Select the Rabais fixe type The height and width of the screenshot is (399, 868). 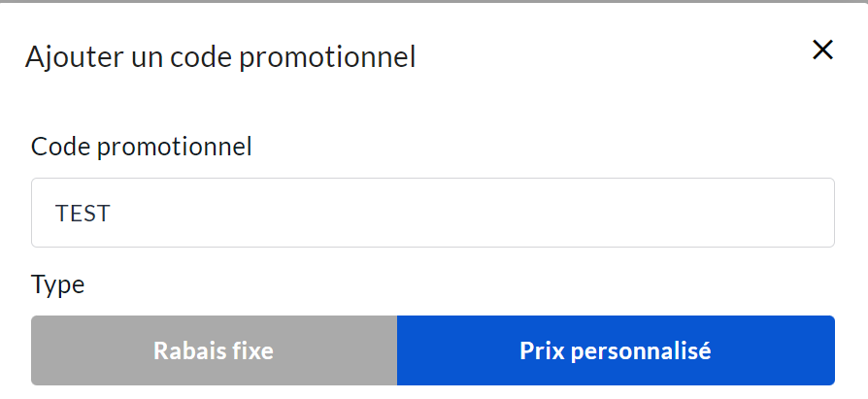coord(214,350)
